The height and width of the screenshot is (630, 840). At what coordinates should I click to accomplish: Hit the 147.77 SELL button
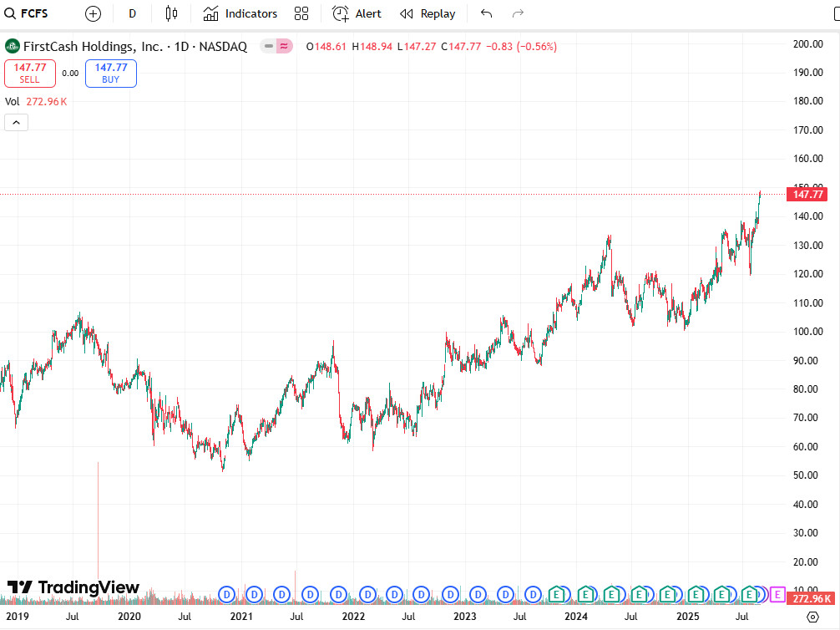(30, 73)
